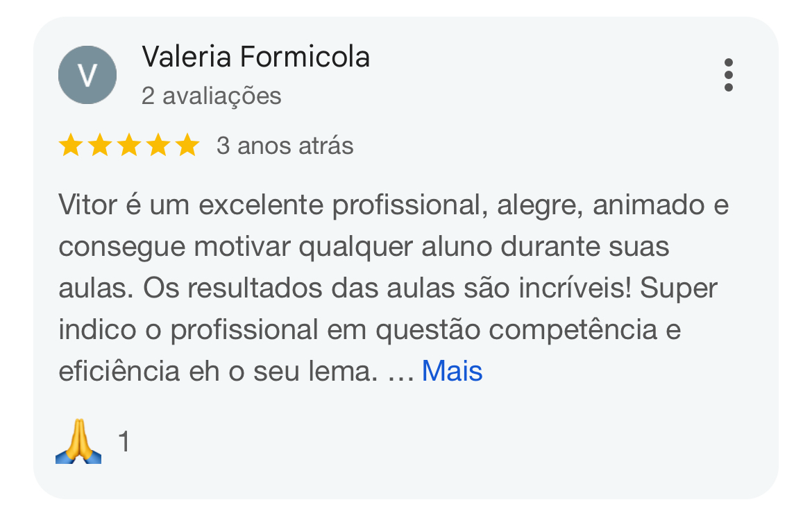Click the praying hands reaction emoji

point(78,442)
